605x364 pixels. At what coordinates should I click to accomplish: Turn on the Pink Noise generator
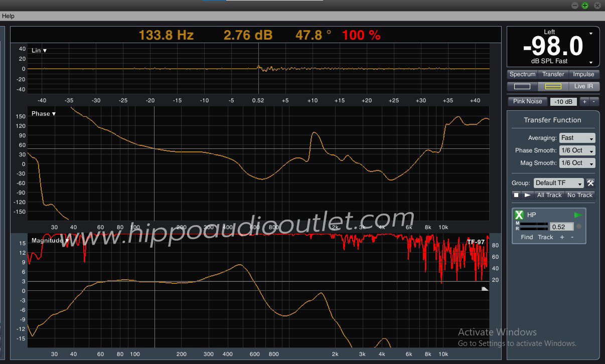527,101
